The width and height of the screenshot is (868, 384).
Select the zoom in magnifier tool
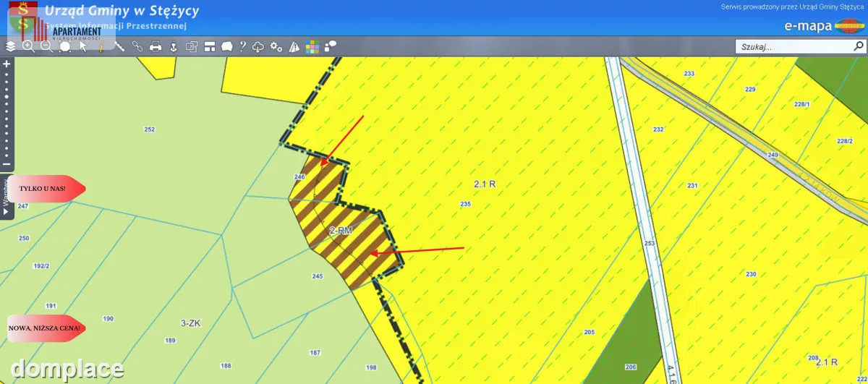28,46
